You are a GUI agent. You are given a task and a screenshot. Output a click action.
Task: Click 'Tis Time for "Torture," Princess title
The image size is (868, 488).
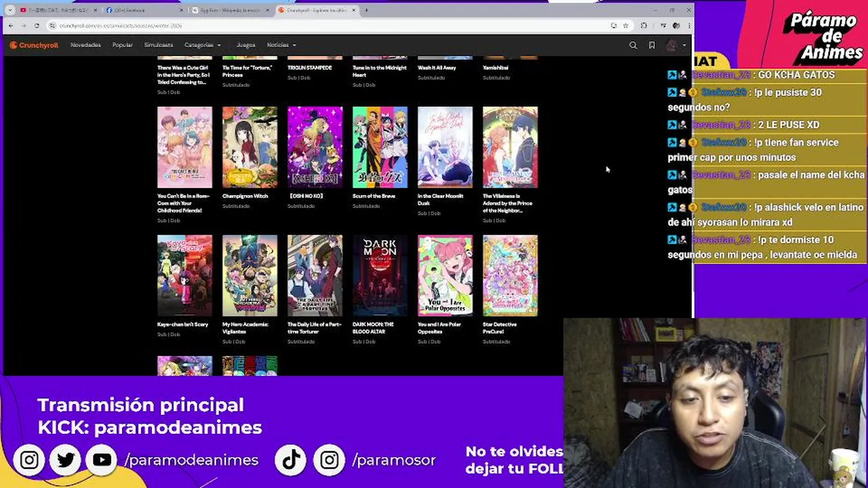click(x=247, y=71)
